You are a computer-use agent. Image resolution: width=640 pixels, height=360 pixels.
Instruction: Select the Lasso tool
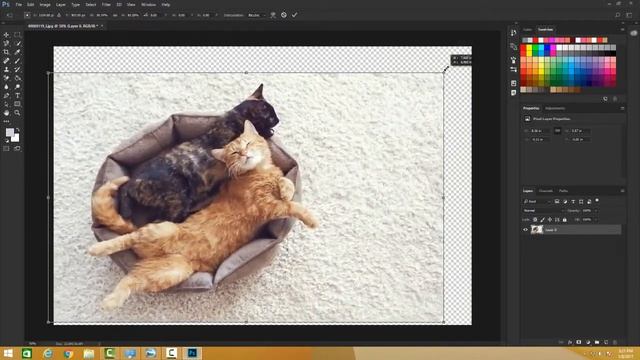click(6, 44)
